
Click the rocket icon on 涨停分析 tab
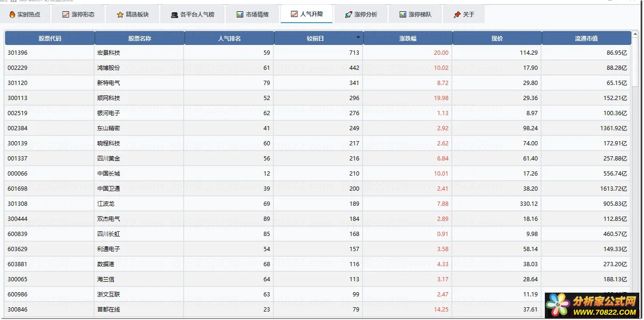pyautogui.click(x=349, y=15)
